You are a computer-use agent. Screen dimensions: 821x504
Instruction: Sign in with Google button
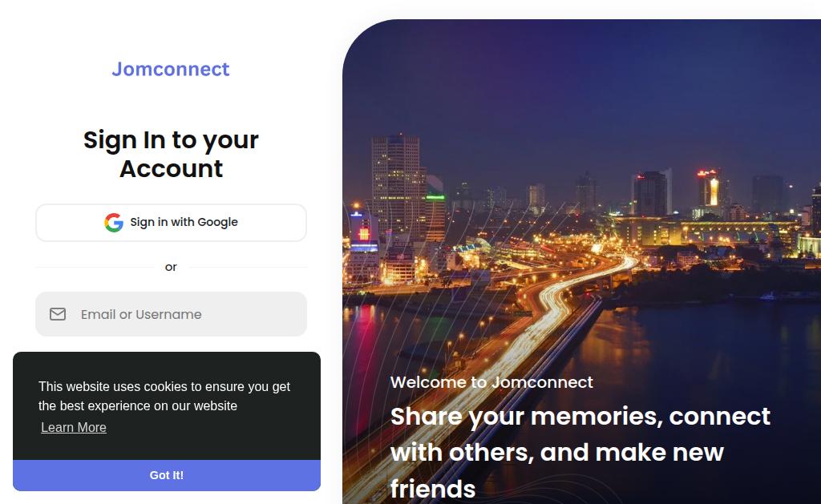171,223
